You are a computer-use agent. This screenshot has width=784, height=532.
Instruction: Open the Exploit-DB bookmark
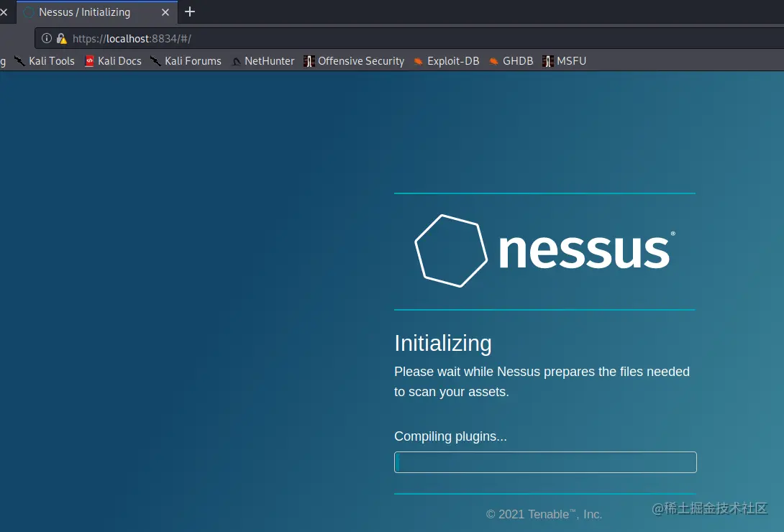(x=447, y=61)
